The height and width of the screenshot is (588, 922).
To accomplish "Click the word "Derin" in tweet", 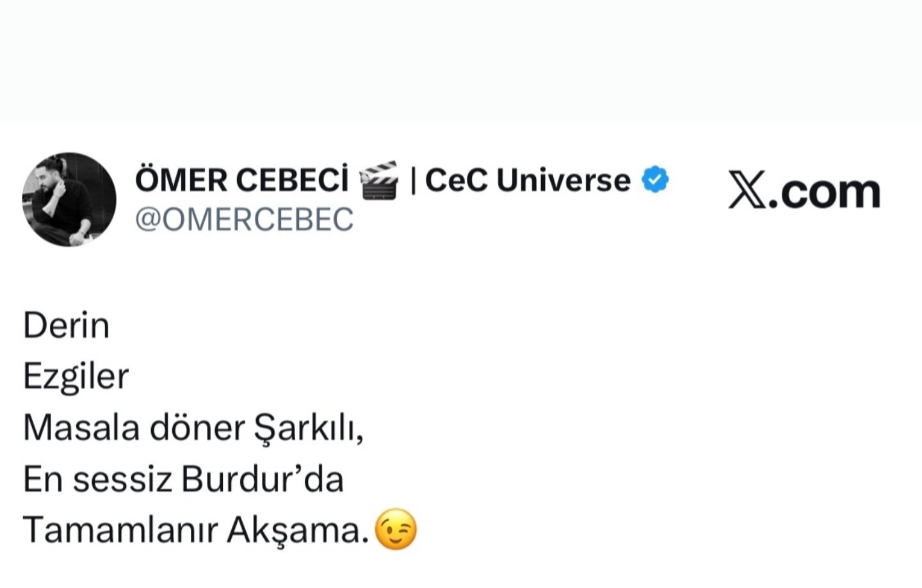I will [x=67, y=326].
